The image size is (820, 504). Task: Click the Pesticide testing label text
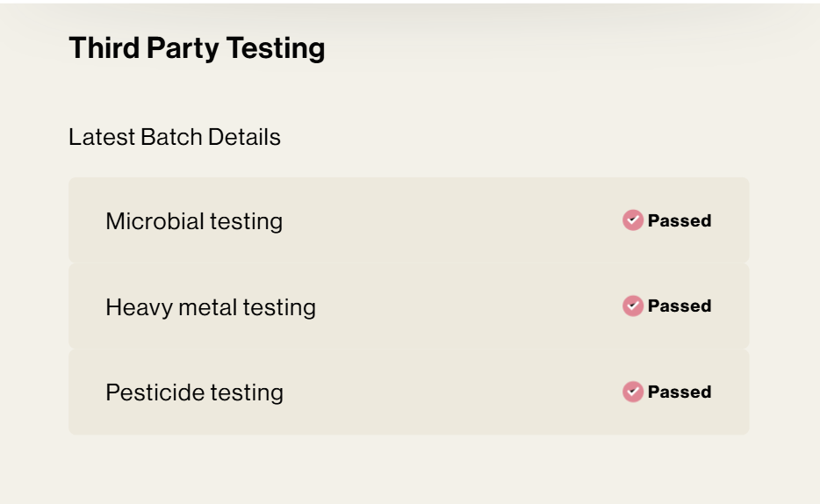pos(195,392)
